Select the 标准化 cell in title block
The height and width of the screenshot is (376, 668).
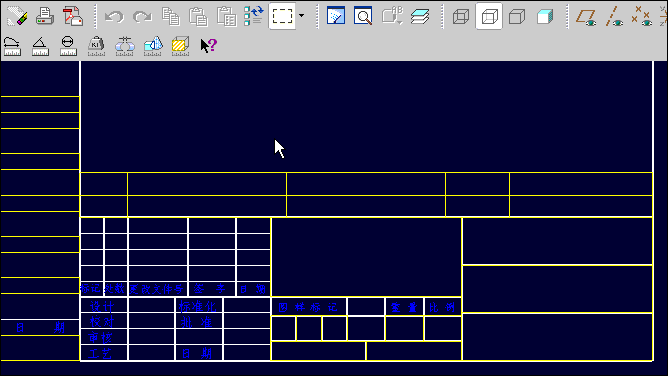pos(197,307)
